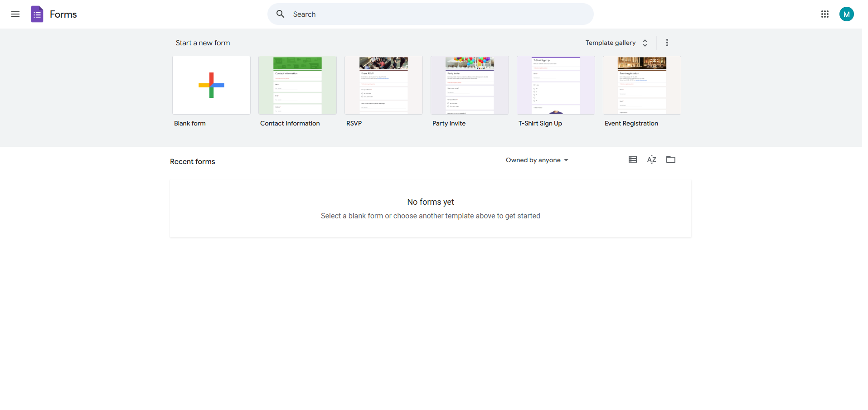This screenshot has height=410, width=868.
Task: Choose the Contact Information template
Action: (x=297, y=85)
